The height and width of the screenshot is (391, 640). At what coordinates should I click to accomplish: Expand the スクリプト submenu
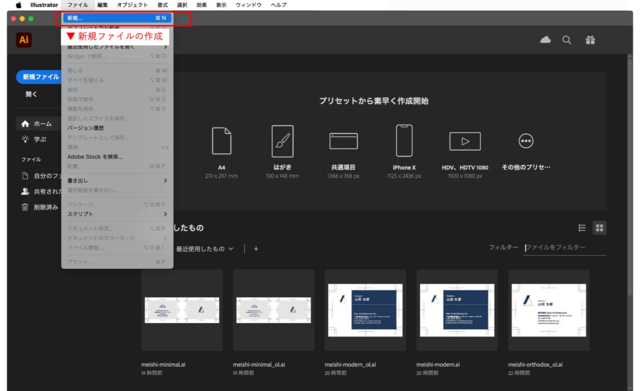117,214
